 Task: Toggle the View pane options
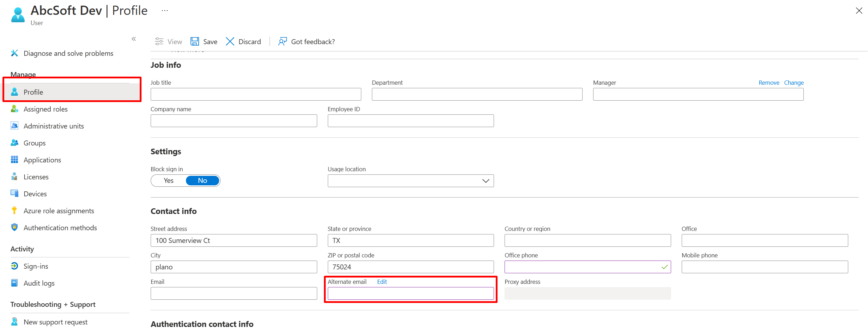click(168, 41)
